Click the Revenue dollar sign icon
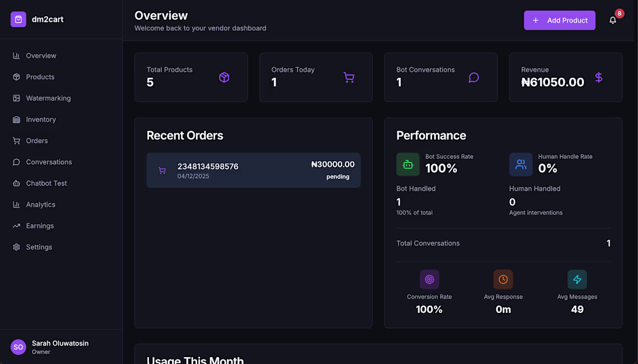 (599, 77)
